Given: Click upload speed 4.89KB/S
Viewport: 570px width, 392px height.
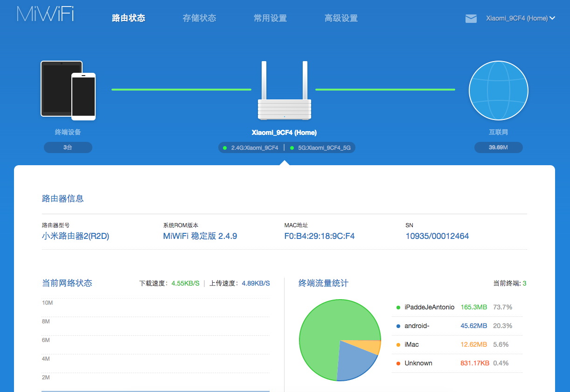Looking at the screenshot, I should (256, 283).
